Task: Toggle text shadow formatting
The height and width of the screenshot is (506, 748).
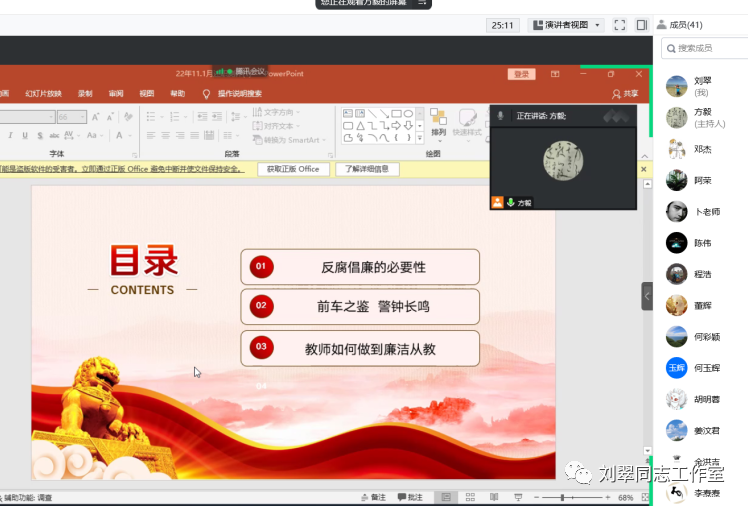Action: pyautogui.click(x=40, y=135)
